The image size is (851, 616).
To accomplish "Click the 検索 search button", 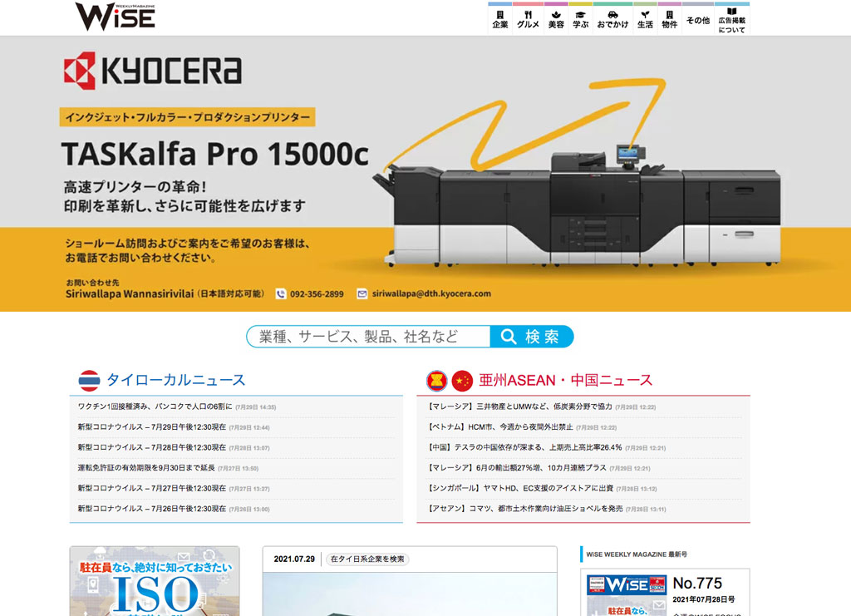I will click(532, 337).
